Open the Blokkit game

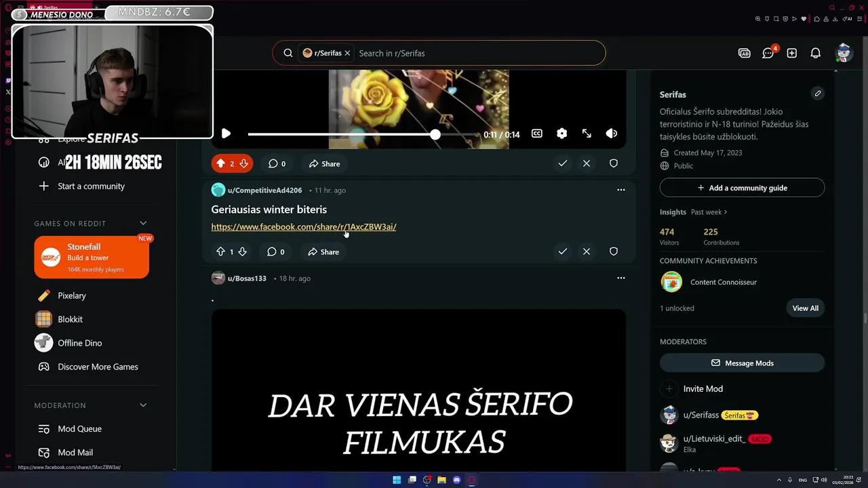coord(70,319)
